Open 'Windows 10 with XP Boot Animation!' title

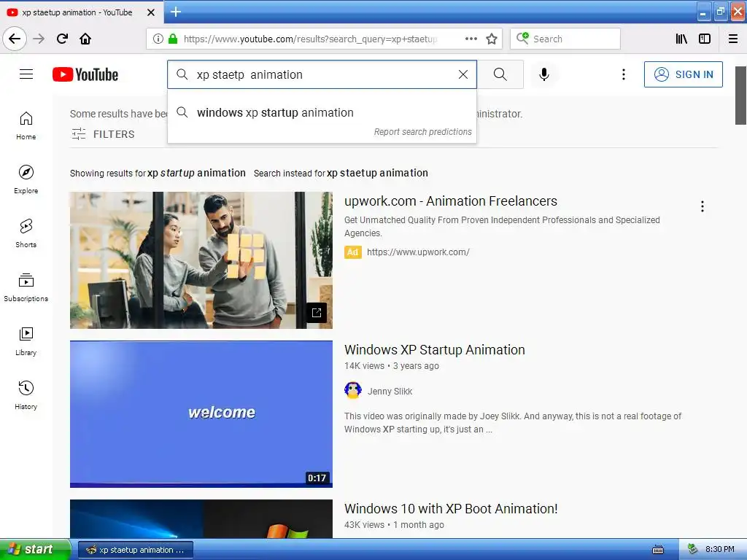(x=451, y=508)
